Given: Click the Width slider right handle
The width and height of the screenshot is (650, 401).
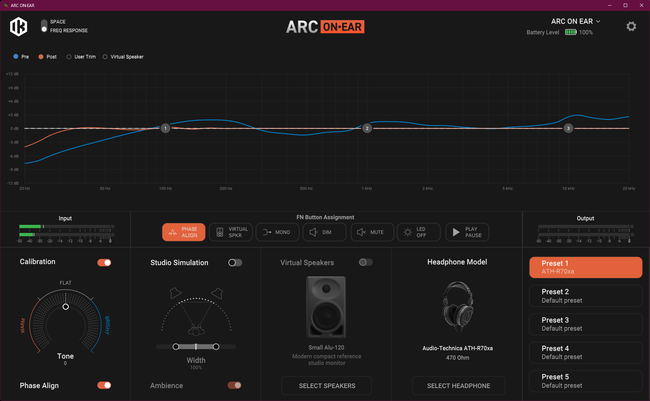Looking at the screenshot, I should click(216, 346).
